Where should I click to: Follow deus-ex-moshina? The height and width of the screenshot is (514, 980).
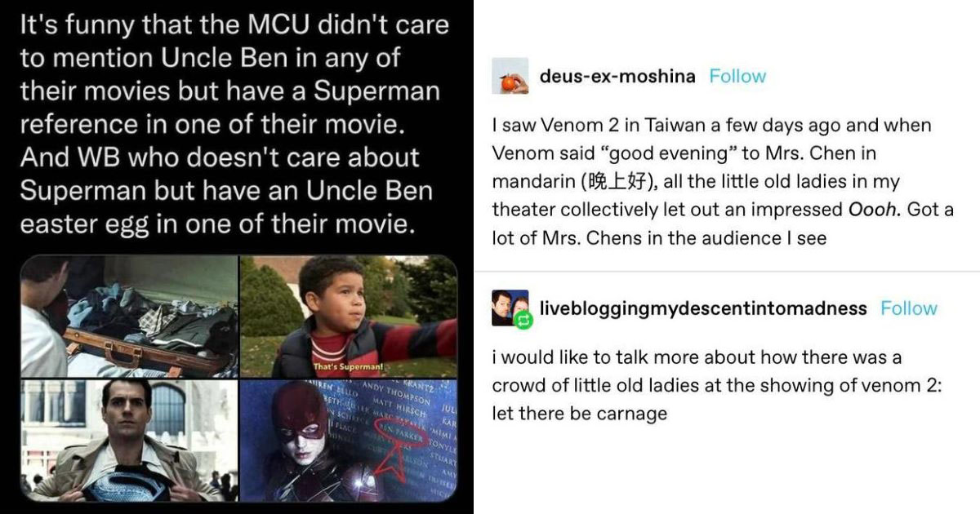point(737,77)
